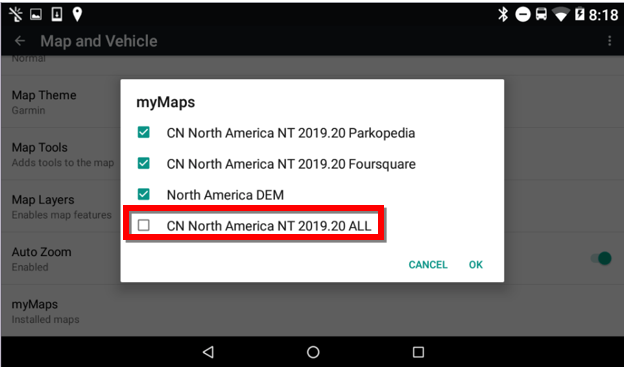This screenshot has height=368, width=625.
Task: Check CN North America NT 2019.20 ALL
Action: pyautogui.click(x=143, y=226)
